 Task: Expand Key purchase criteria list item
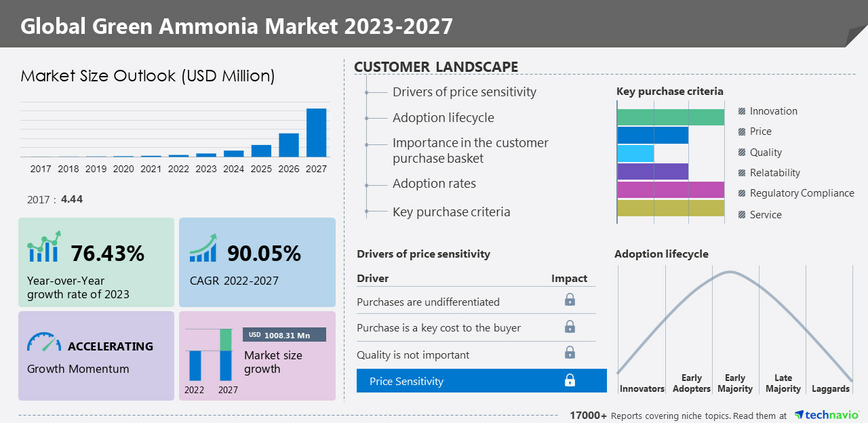[x=451, y=212]
